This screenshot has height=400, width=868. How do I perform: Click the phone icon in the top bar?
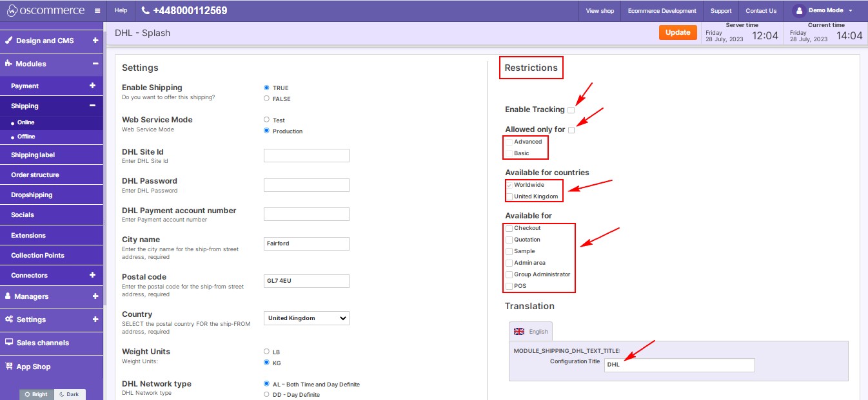145,11
